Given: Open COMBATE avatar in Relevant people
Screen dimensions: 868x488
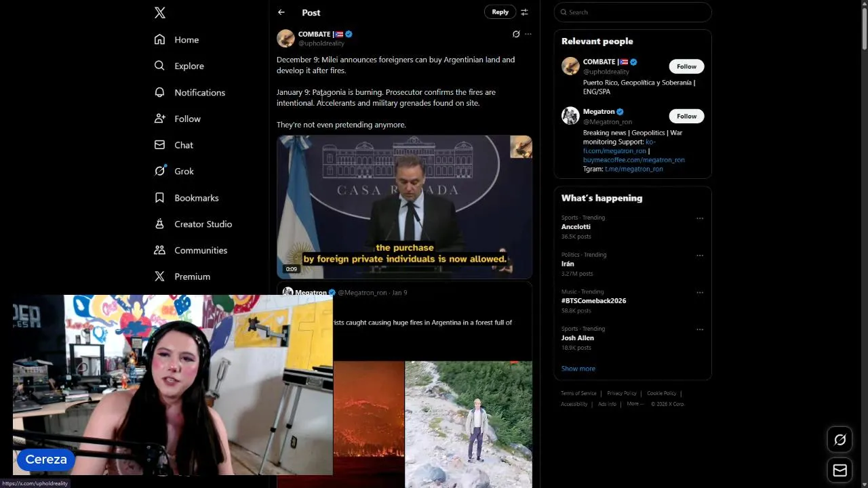Looking at the screenshot, I should (570, 66).
